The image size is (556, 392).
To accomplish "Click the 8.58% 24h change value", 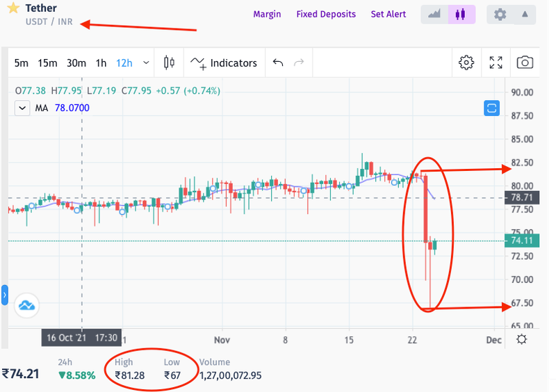I will pos(77,375).
